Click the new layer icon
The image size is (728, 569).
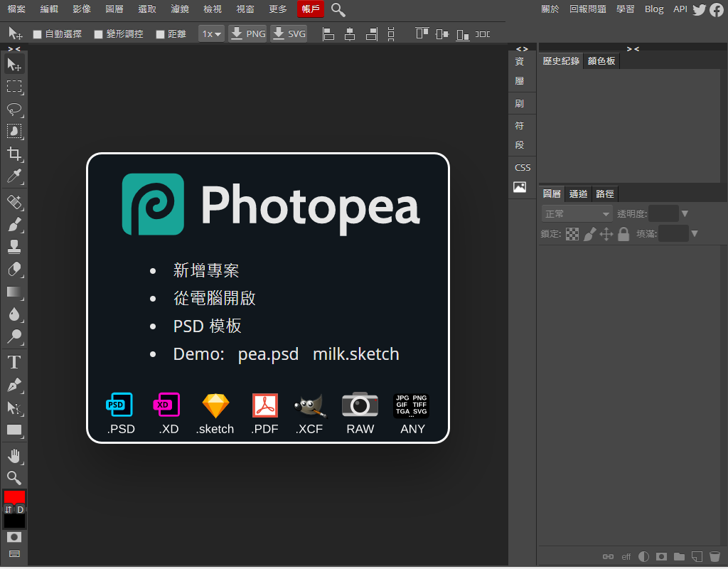click(x=697, y=556)
